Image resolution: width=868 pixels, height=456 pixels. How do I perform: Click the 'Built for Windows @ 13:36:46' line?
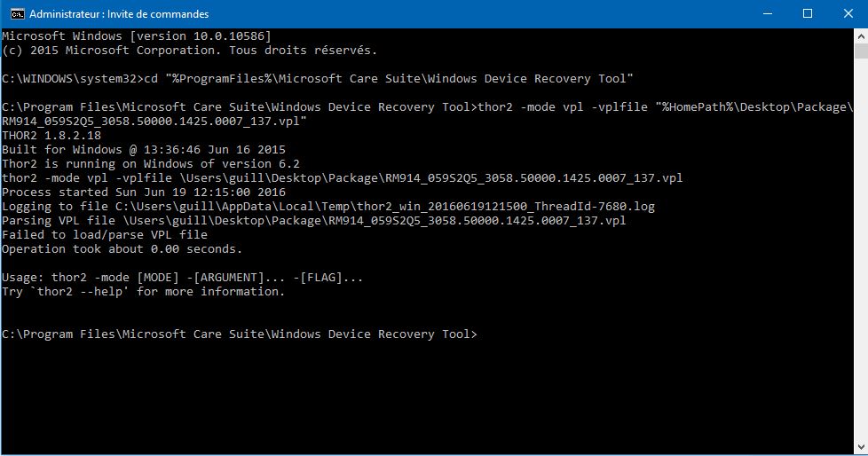click(144, 149)
